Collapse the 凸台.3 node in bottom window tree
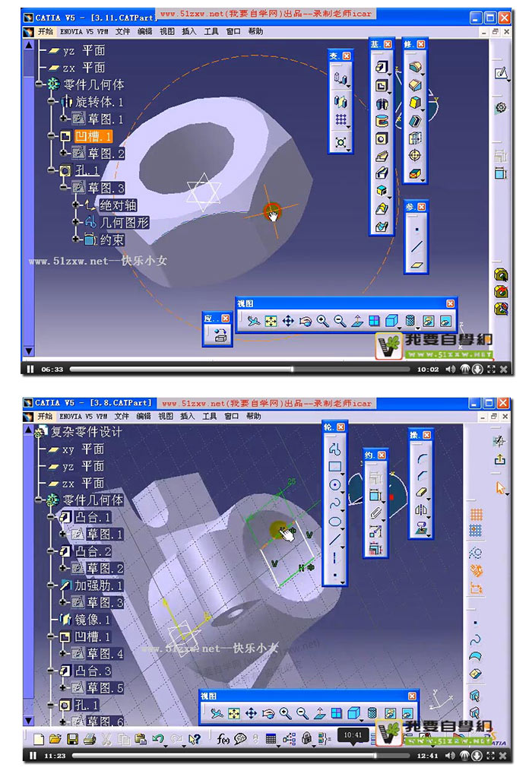Viewport: 532px width, 774px height. 51,671
